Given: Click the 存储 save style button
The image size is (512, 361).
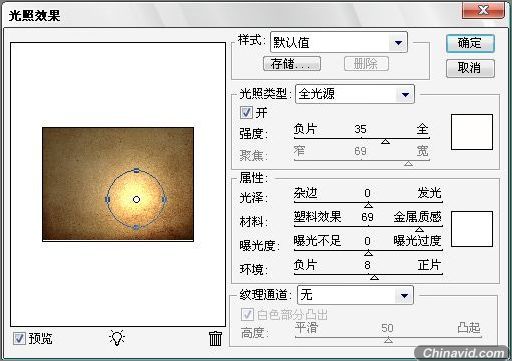Looking at the screenshot, I should tap(292, 63).
